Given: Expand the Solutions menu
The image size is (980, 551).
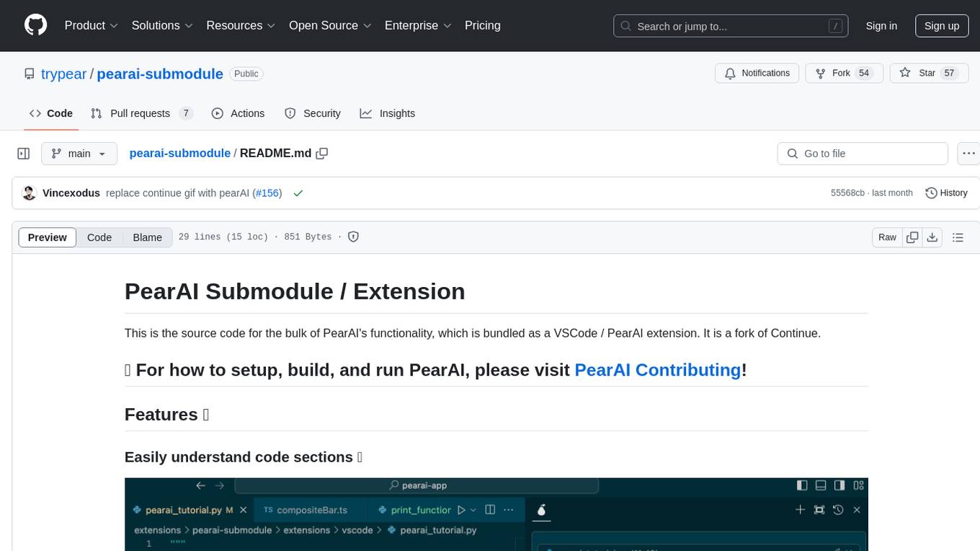Looking at the screenshot, I should (x=162, y=25).
